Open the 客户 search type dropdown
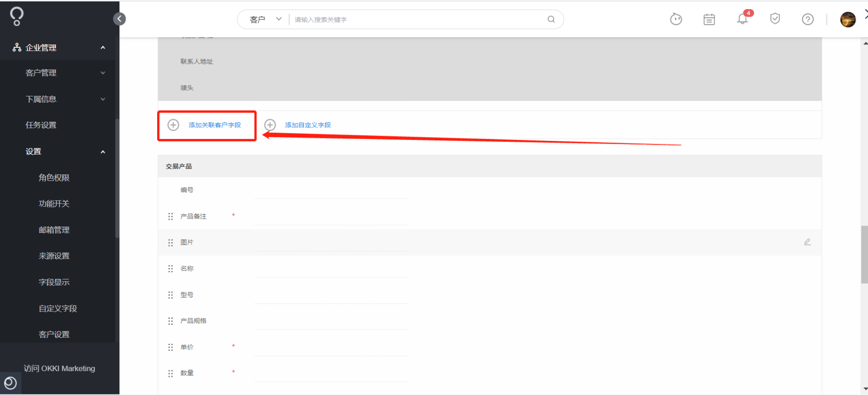868x395 pixels. pyautogui.click(x=265, y=19)
